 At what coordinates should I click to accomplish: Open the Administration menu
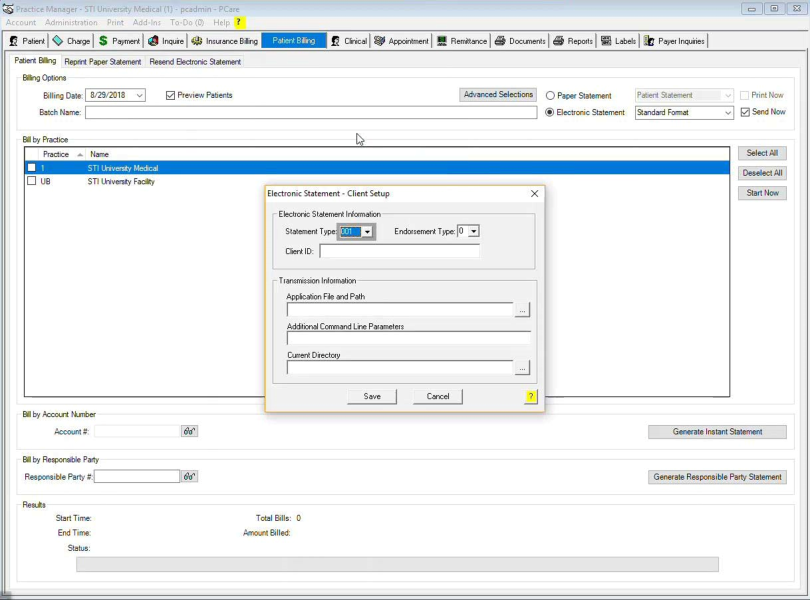coord(71,22)
